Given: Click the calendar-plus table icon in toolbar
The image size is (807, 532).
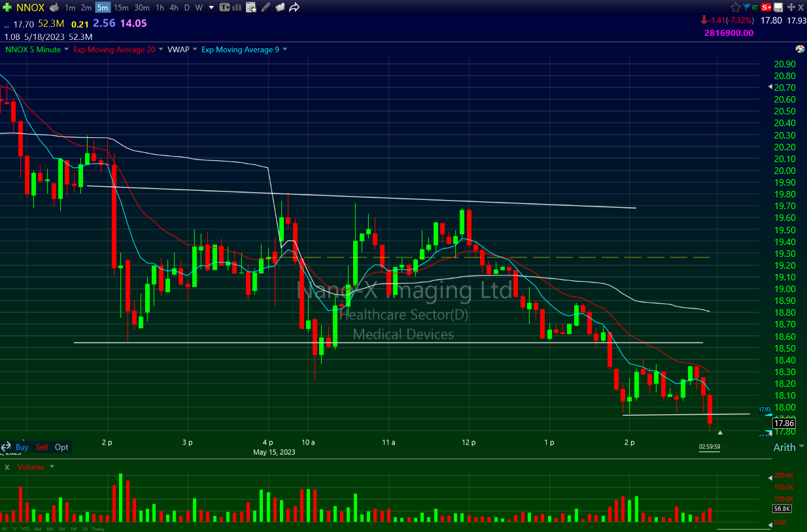Looking at the screenshot, I should (x=252, y=8).
